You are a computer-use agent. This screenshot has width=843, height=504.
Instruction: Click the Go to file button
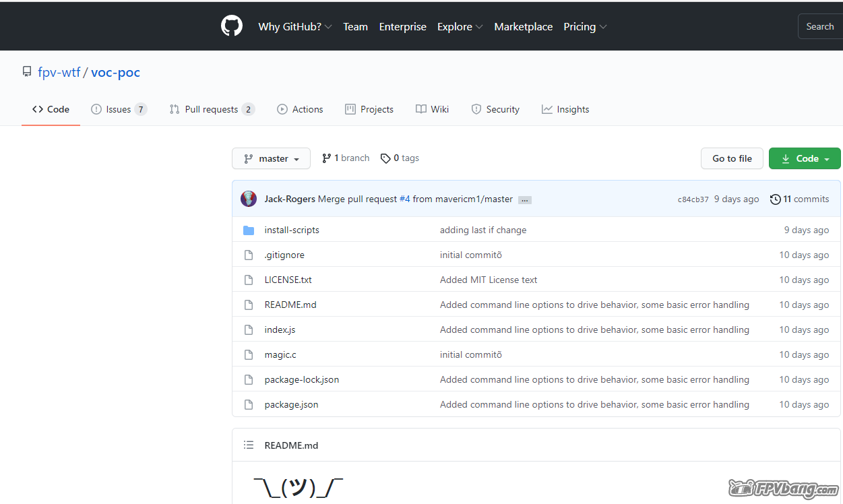point(732,158)
